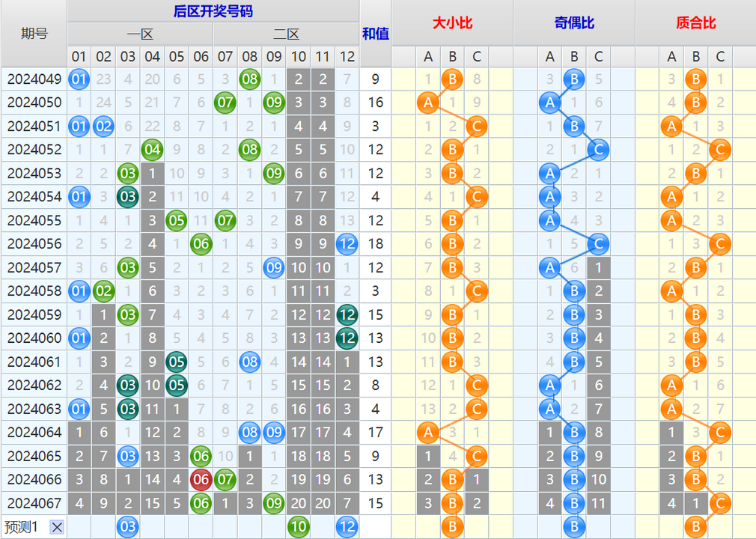
Task: Click period number 2024067
Action: pos(34,503)
